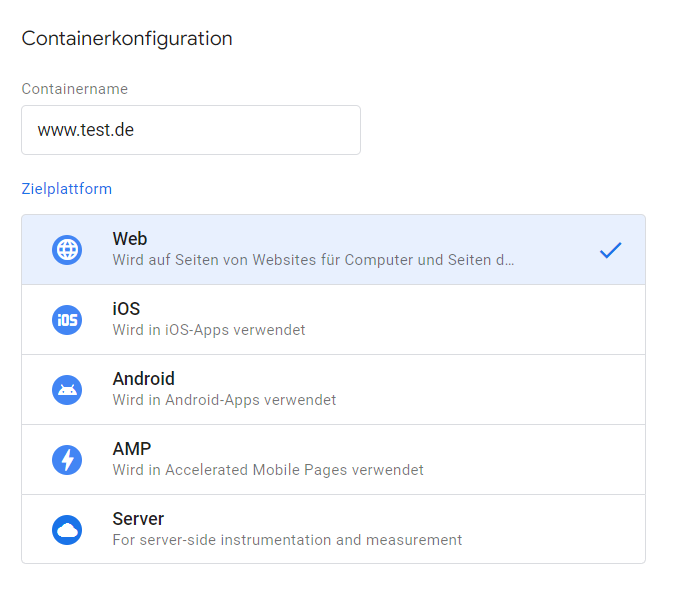The width and height of the screenshot is (686, 589).
Task: Pick the Server option title
Action: point(138,519)
